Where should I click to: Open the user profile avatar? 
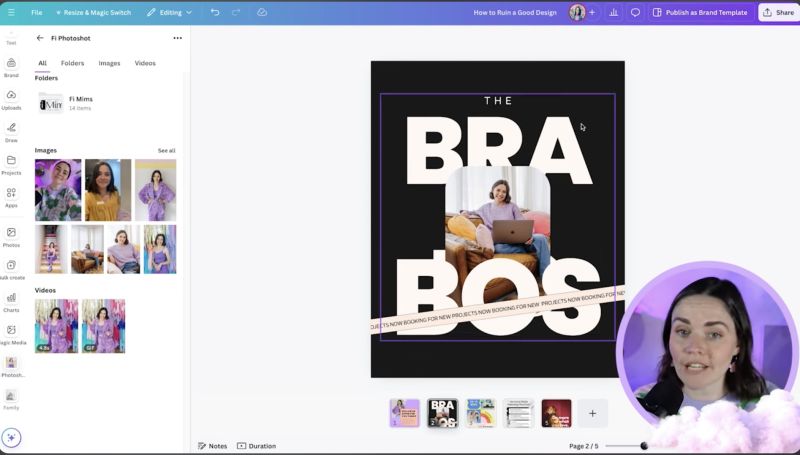click(x=577, y=12)
